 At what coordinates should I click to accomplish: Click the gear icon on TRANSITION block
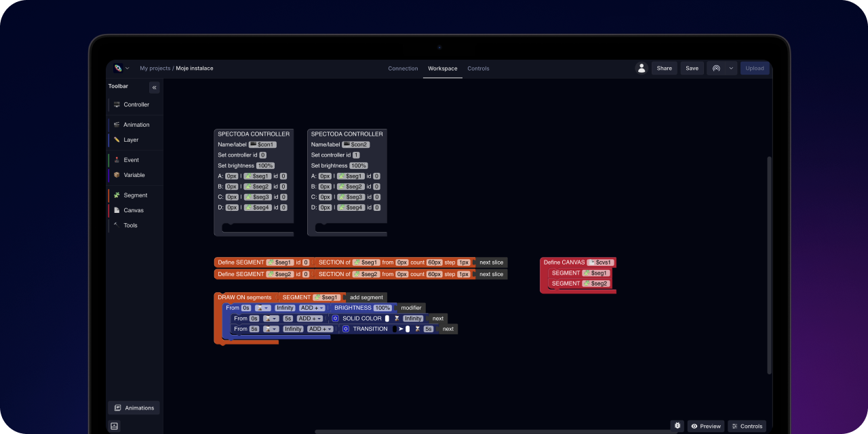pyautogui.click(x=346, y=329)
